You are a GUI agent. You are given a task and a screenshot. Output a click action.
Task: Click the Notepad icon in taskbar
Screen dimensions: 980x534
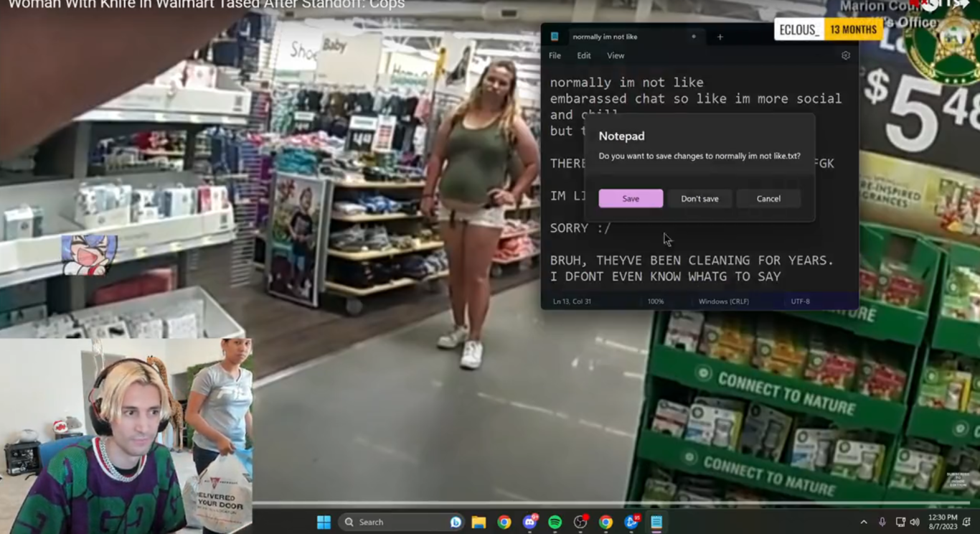point(656,522)
